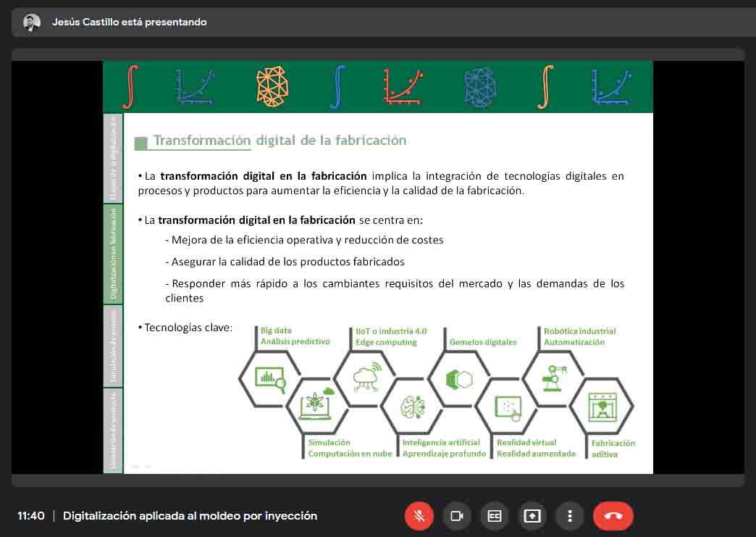Open the present screen option
This screenshot has width=756, height=537.
click(532, 516)
